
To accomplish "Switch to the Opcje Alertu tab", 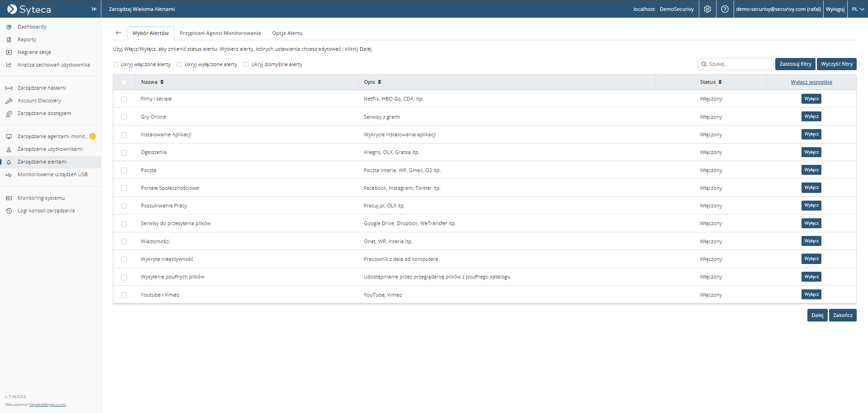I will (287, 33).
